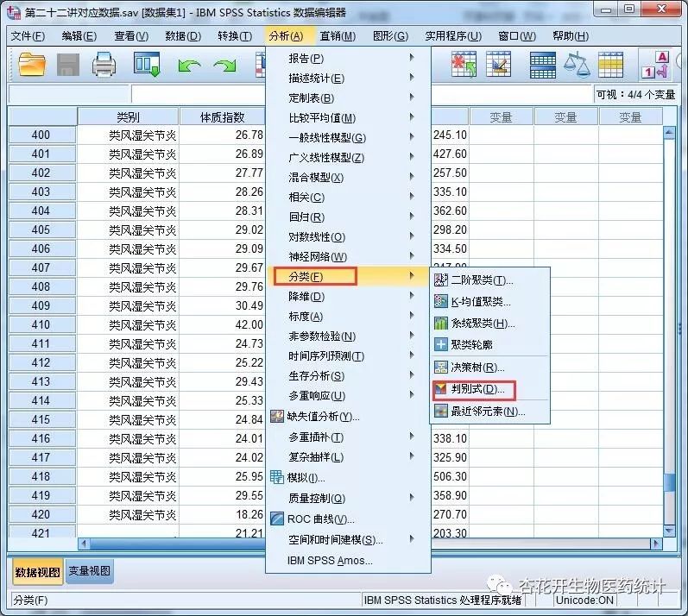Expand the 非参数检验(N) submenu

pyautogui.click(x=411, y=336)
